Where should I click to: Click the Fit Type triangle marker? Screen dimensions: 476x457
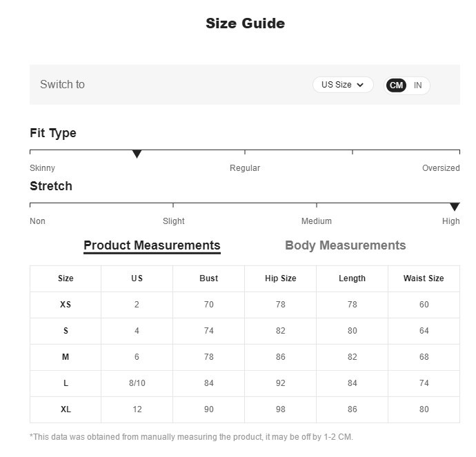[x=137, y=154]
